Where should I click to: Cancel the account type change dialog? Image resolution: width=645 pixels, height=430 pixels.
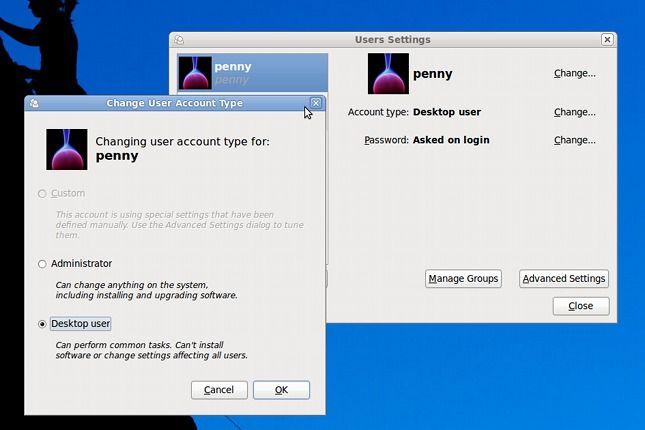[219, 390]
